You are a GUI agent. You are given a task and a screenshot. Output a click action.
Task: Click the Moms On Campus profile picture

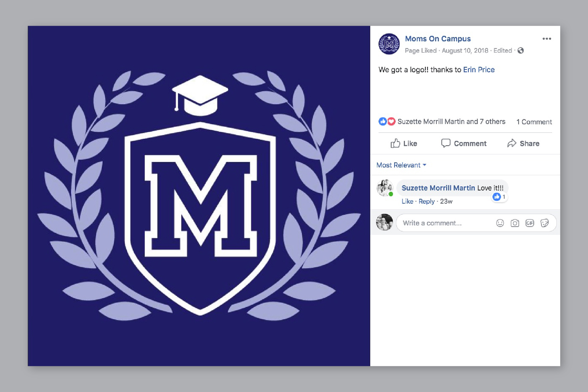pyautogui.click(x=389, y=44)
